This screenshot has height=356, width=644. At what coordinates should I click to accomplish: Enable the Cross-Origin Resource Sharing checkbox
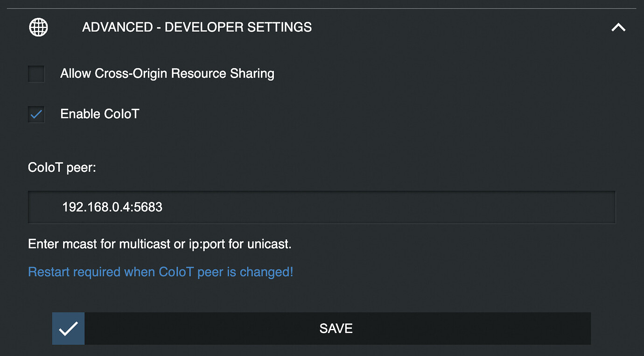pyautogui.click(x=36, y=74)
